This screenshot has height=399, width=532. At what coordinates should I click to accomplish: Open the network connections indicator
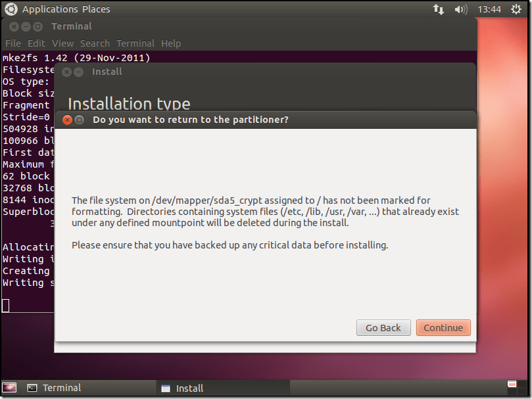439,9
